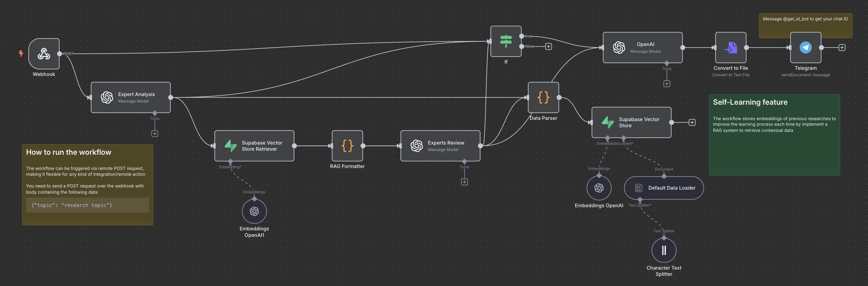868x286 pixels.
Task: Click the If node true output connector
Action: (x=521, y=36)
